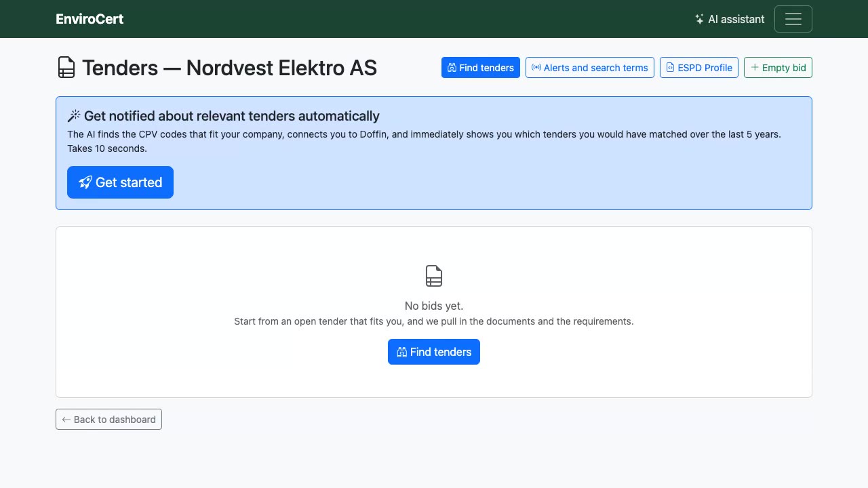Click the Get started button

pos(120,182)
